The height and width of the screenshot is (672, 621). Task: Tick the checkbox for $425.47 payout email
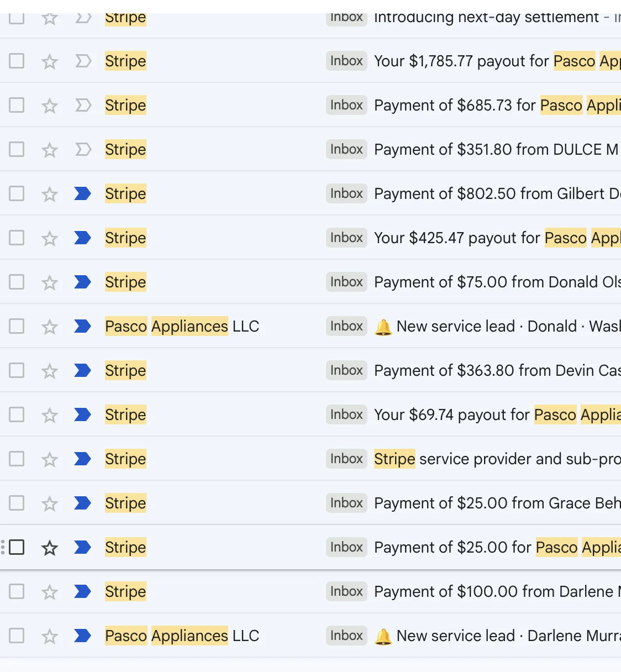[17, 238]
